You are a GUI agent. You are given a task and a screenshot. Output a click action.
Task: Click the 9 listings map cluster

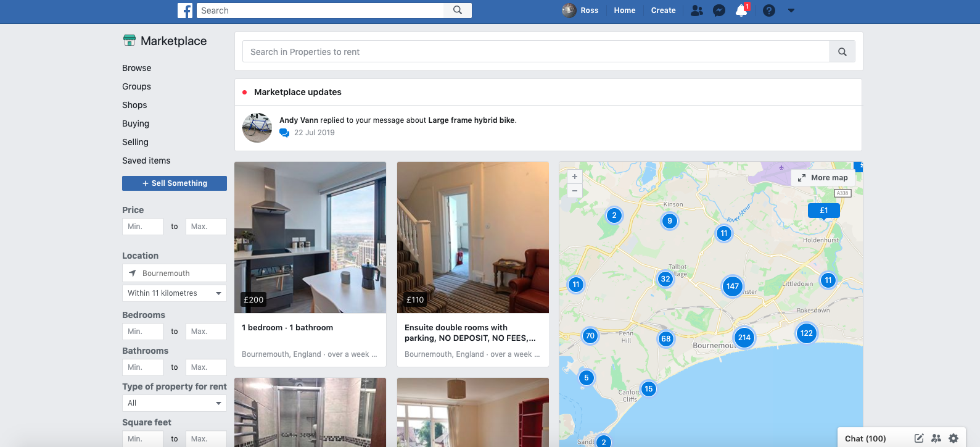tap(670, 221)
